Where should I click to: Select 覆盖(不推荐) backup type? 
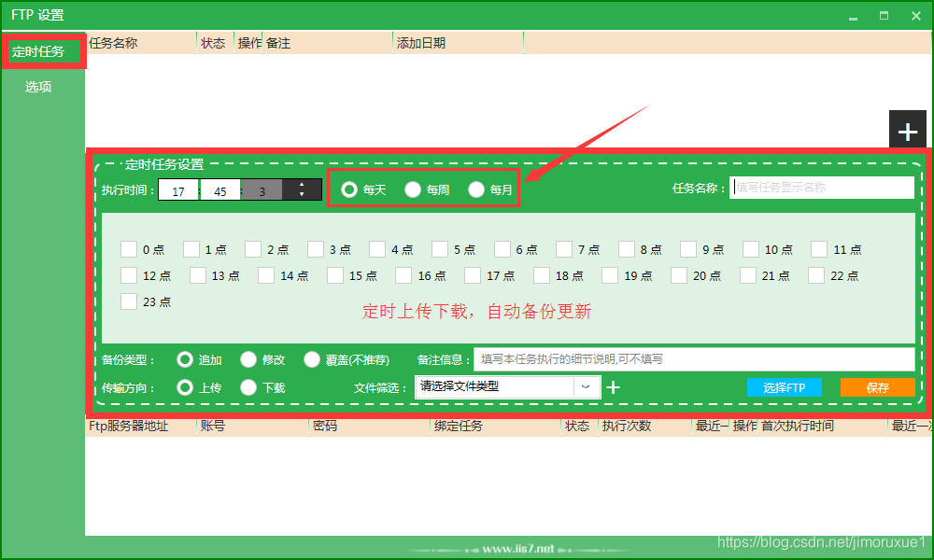point(312,359)
